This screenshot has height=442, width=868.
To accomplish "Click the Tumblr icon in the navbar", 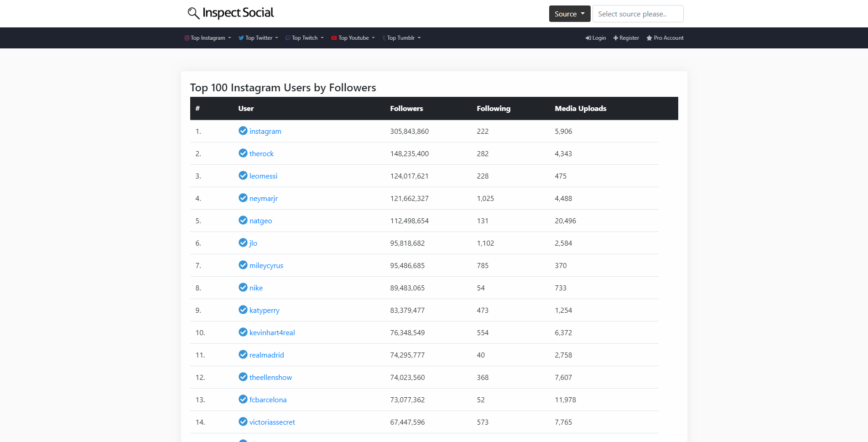I will point(383,38).
